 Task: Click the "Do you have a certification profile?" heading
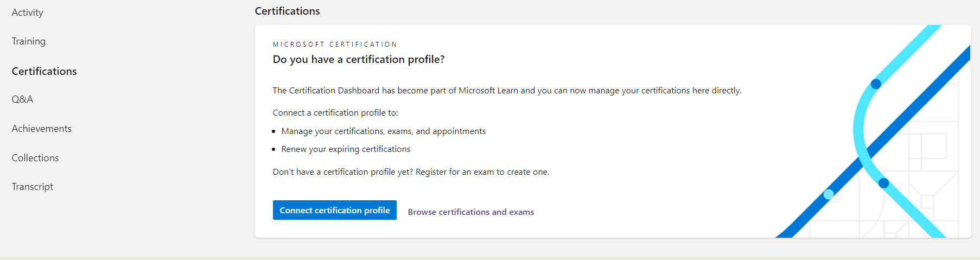(x=359, y=59)
